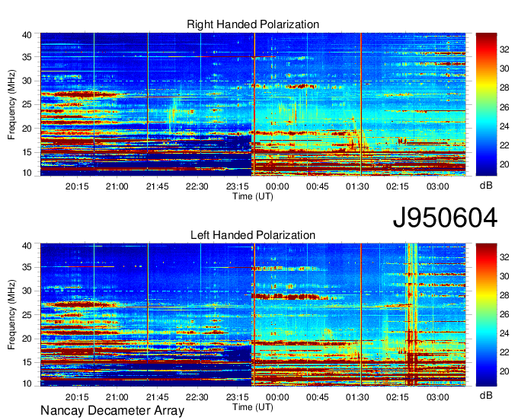
Task: Click the 30 MHz tick on Right Handed plot
Action: coord(27,81)
